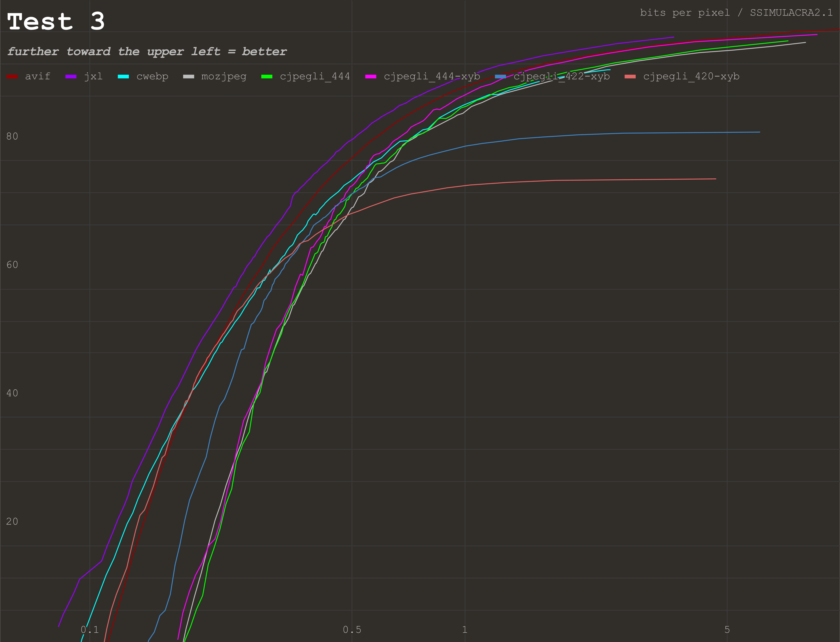Click the 0.5 tick on horizontal axis
The height and width of the screenshot is (642, 840).
tap(352, 629)
